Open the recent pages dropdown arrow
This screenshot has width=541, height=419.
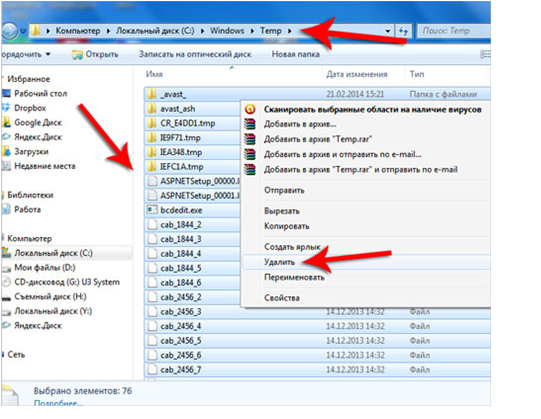[23, 31]
